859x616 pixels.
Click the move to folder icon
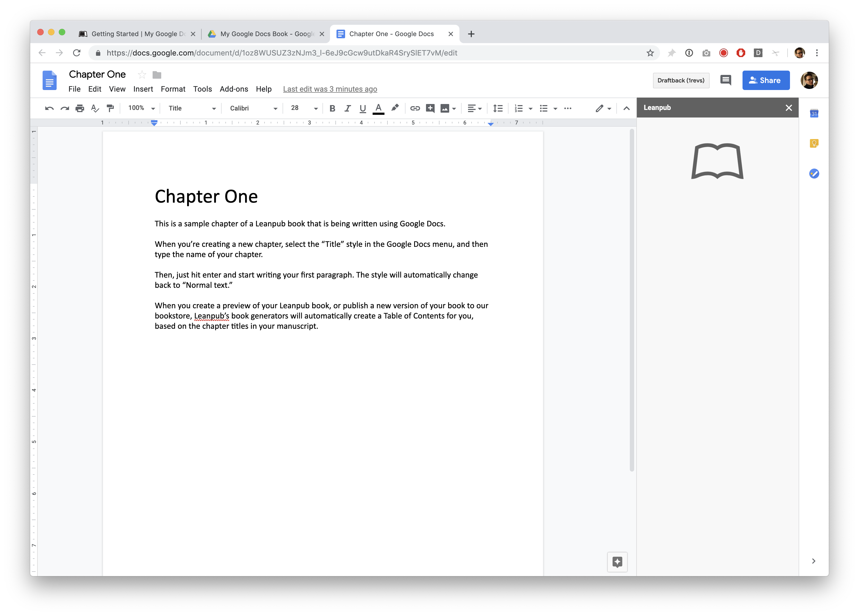click(x=157, y=75)
